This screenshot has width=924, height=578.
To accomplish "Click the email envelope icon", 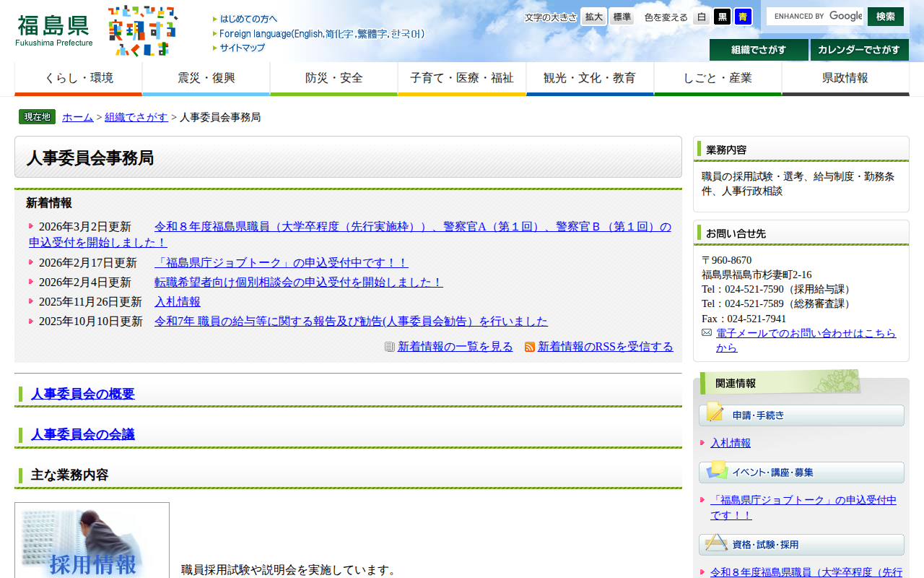I will 707,332.
